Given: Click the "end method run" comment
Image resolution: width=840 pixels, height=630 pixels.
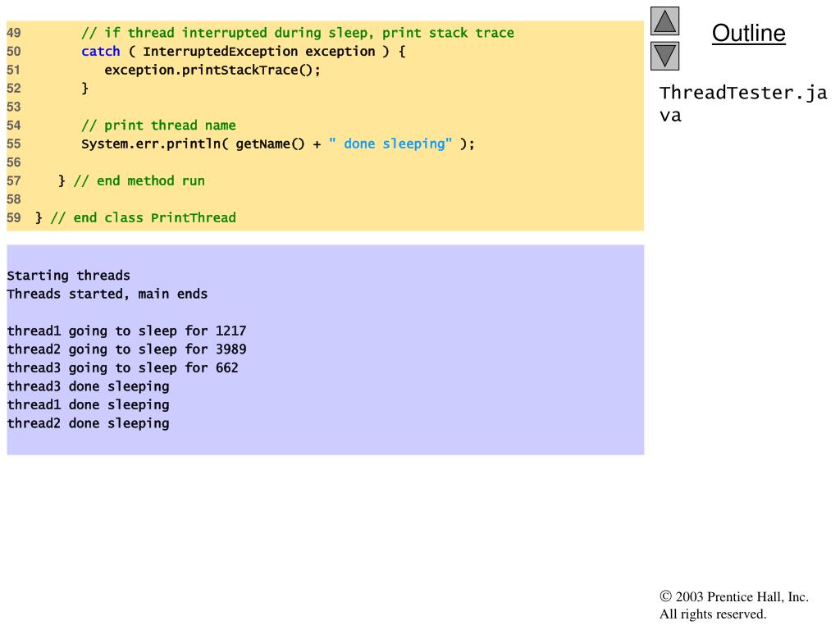Looking at the screenshot, I should (x=139, y=180).
